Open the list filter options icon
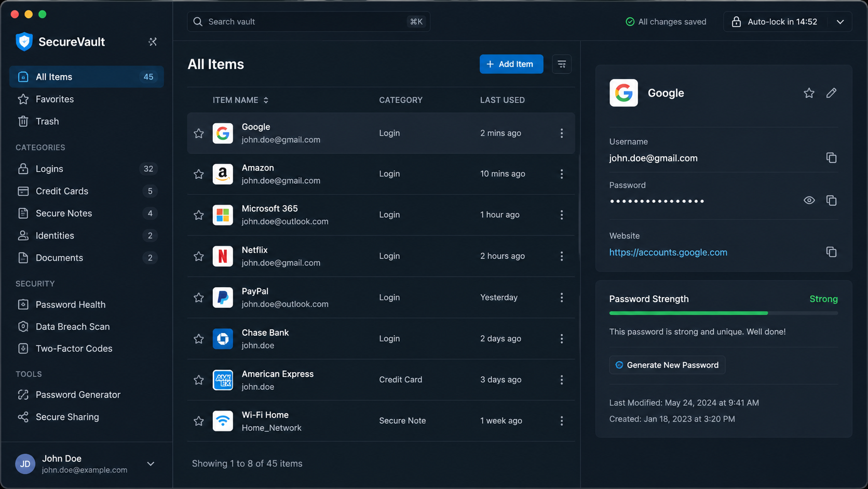The width and height of the screenshot is (868, 489). point(562,64)
